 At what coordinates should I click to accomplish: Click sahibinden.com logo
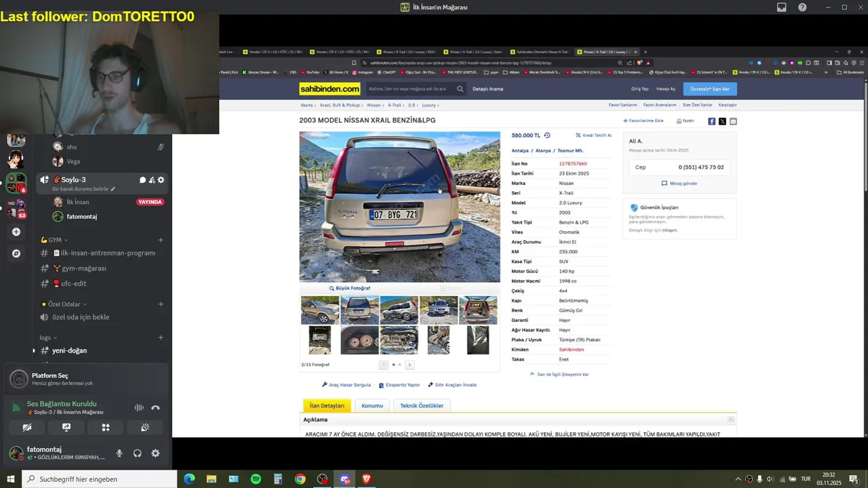330,89
